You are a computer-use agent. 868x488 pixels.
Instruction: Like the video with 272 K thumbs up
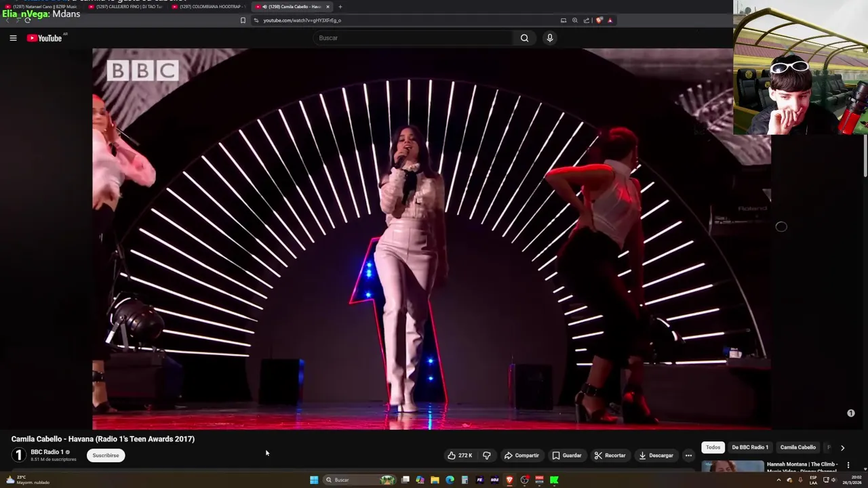click(x=459, y=455)
